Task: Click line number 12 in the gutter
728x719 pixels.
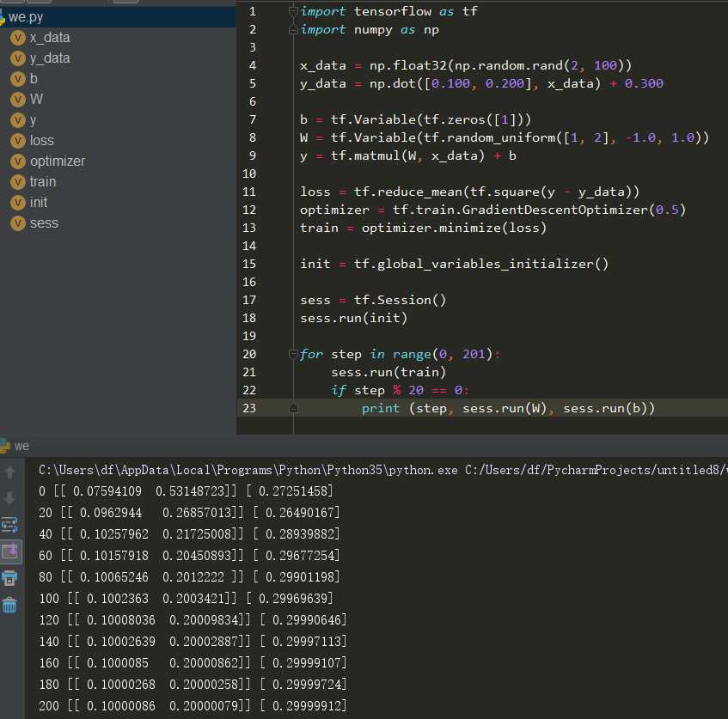Action: tap(249, 210)
